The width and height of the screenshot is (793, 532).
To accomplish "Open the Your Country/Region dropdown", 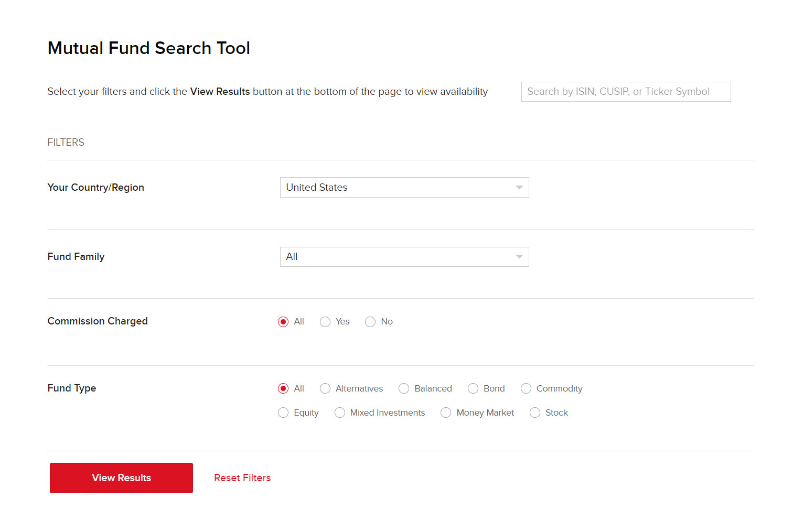I will 404,188.
